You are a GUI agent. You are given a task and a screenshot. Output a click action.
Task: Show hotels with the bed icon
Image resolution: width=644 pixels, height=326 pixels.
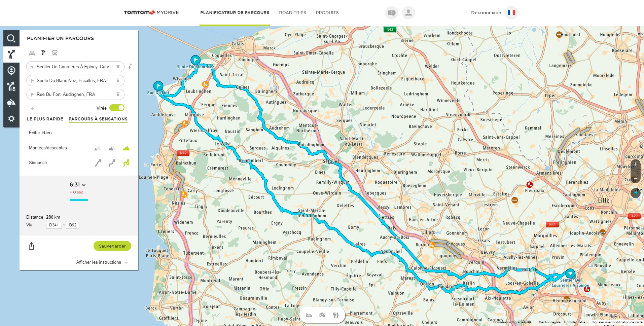pos(309,315)
